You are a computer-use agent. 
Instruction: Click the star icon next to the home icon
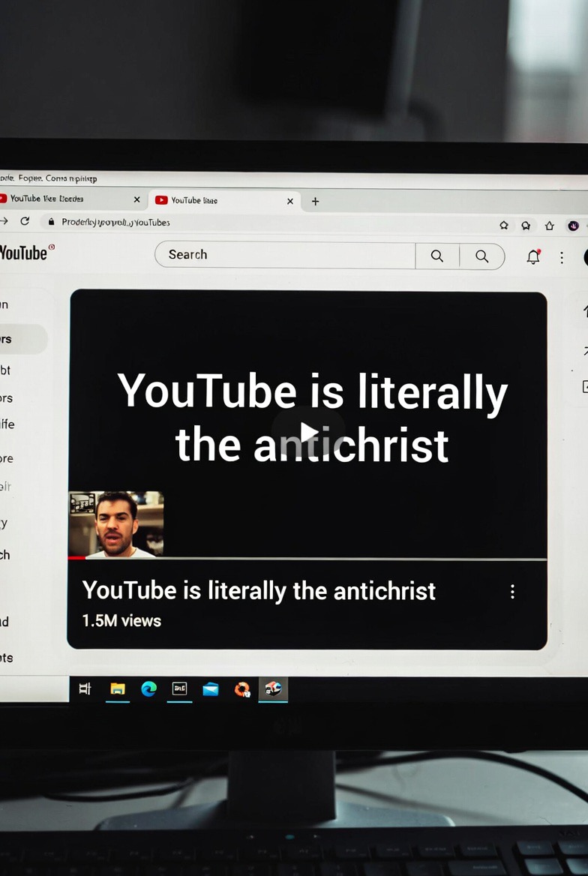[526, 225]
